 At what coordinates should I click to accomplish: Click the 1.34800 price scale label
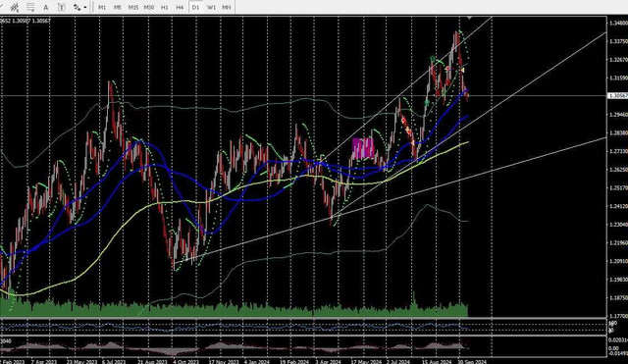[618, 23]
